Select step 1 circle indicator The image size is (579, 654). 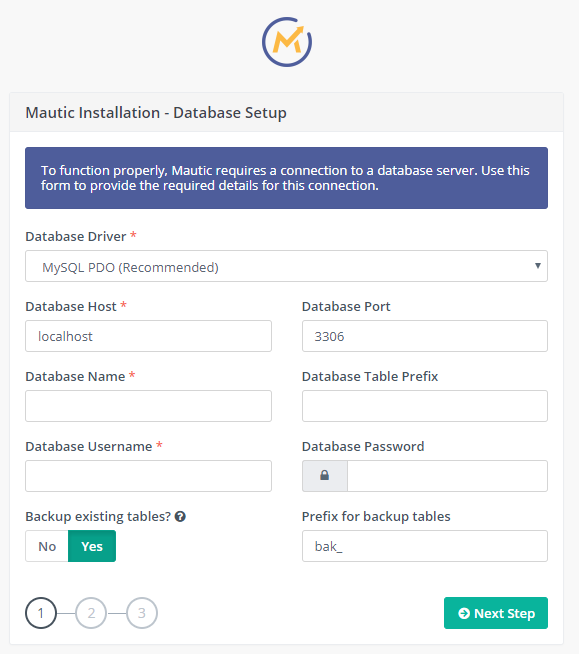pos(41,613)
